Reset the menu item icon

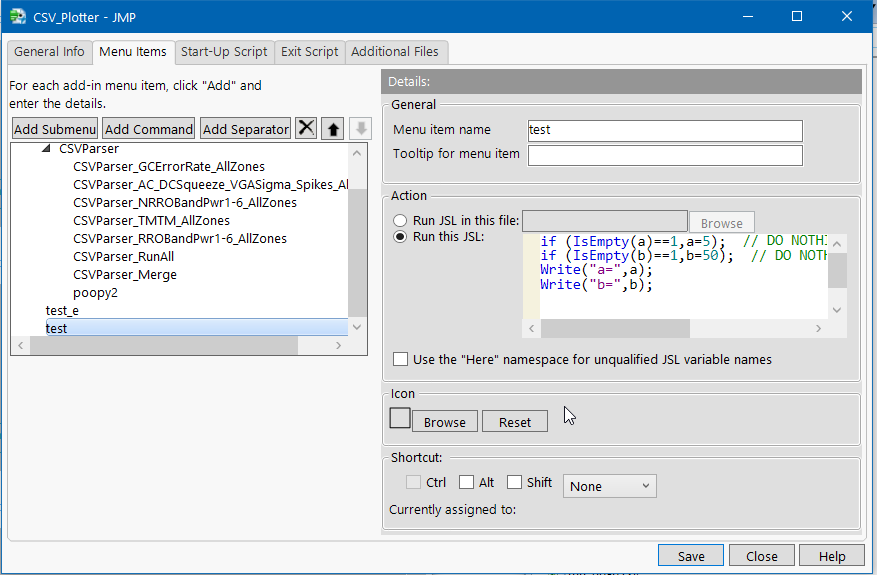click(x=515, y=422)
